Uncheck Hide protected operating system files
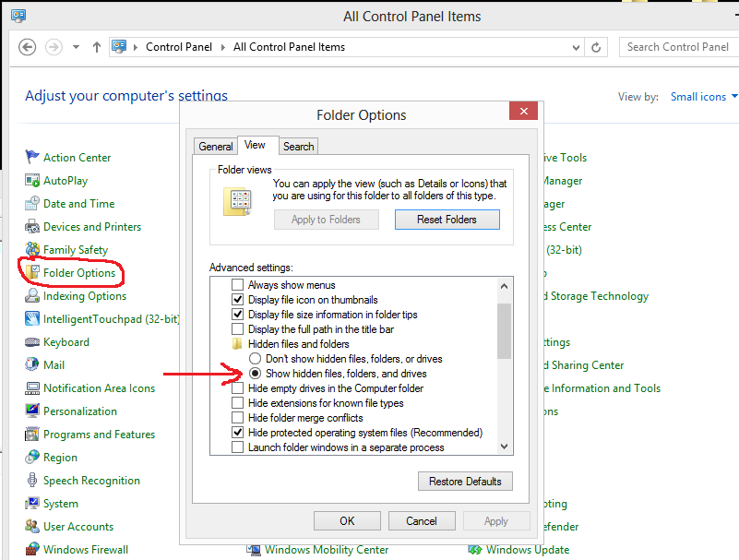The width and height of the screenshot is (739, 560). 238,433
